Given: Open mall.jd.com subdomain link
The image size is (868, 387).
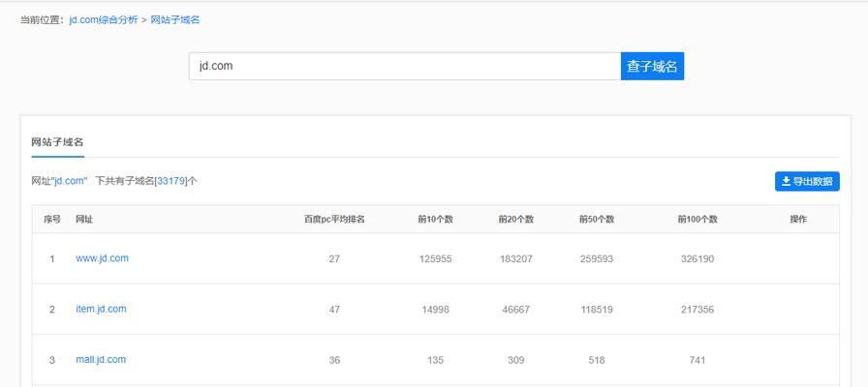Looking at the screenshot, I should [101, 359].
